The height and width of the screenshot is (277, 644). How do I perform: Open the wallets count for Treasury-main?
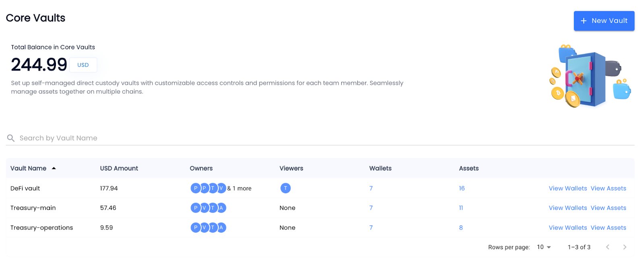tap(371, 208)
